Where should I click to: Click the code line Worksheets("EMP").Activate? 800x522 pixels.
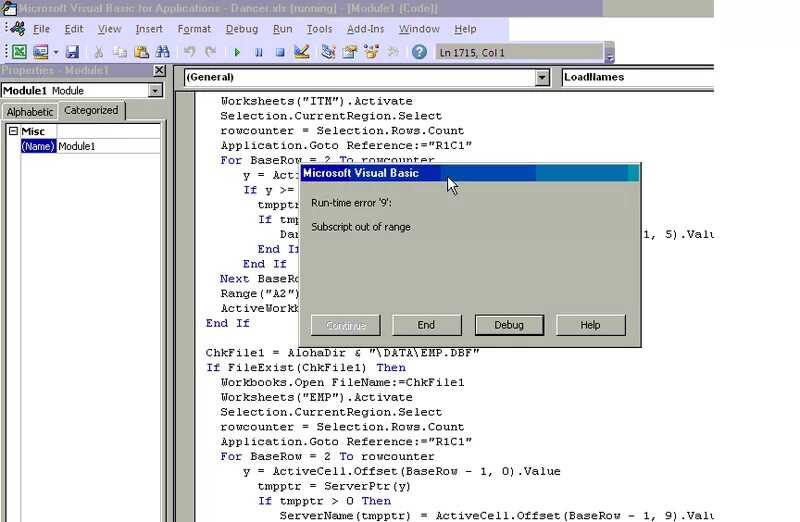click(316, 397)
